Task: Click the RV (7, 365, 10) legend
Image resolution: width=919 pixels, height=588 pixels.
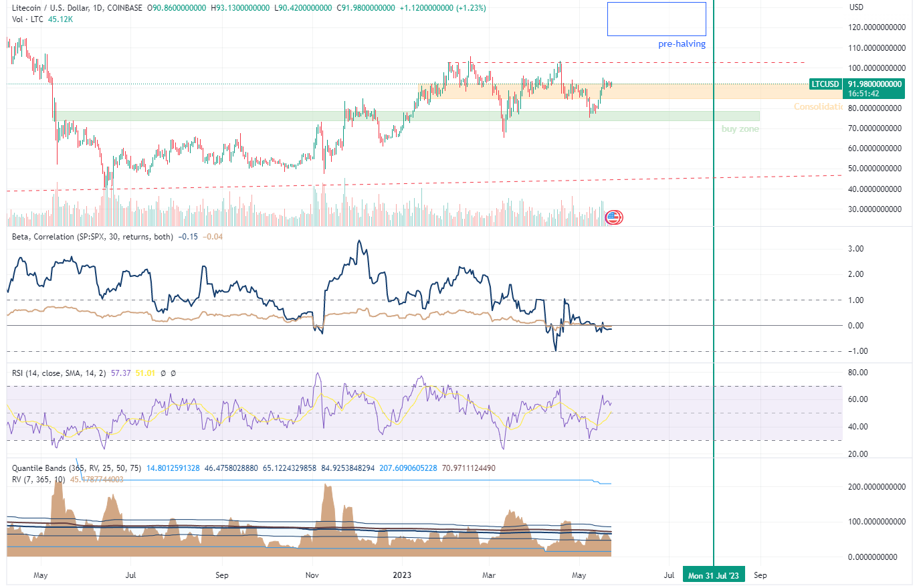Action: click(39, 480)
